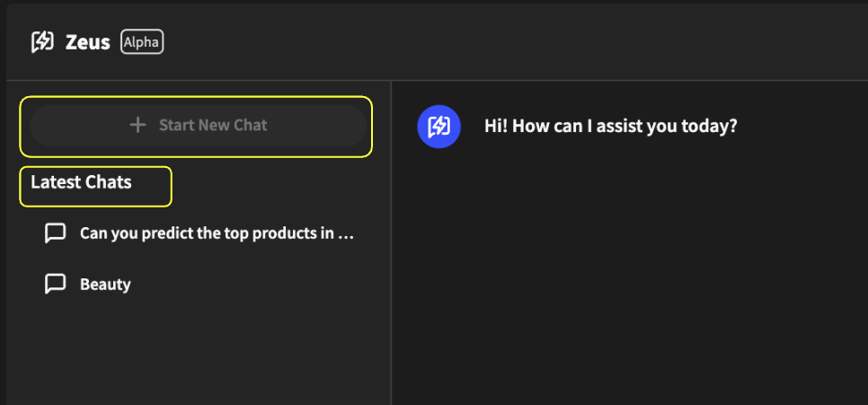Click the plus icon for new chat
The width and height of the screenshot is (868, 405).
(x=137, y=125)
